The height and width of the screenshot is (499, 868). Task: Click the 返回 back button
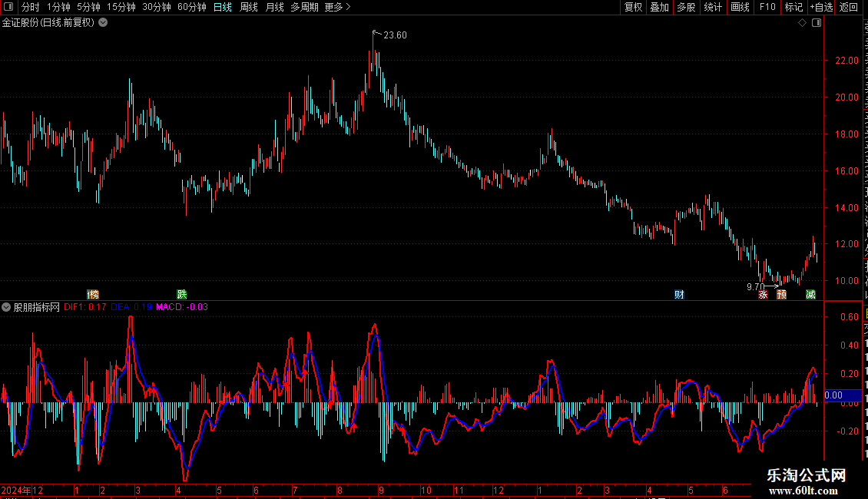848,7
